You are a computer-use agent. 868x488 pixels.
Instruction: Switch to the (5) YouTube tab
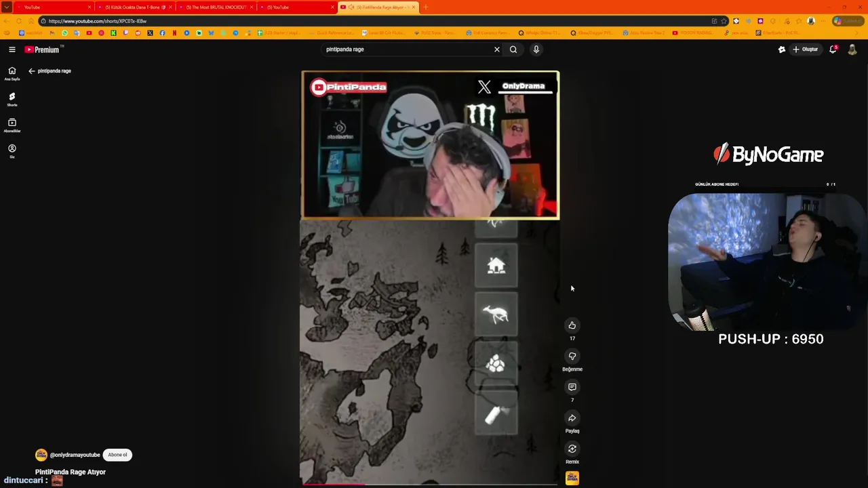point(296,7)
